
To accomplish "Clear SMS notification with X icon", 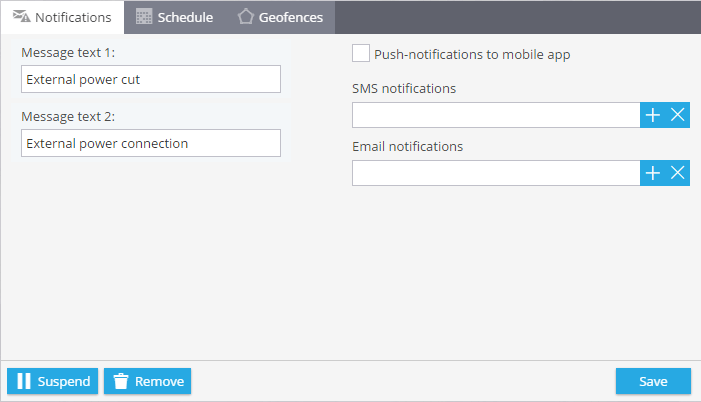I will click(678, 115).
